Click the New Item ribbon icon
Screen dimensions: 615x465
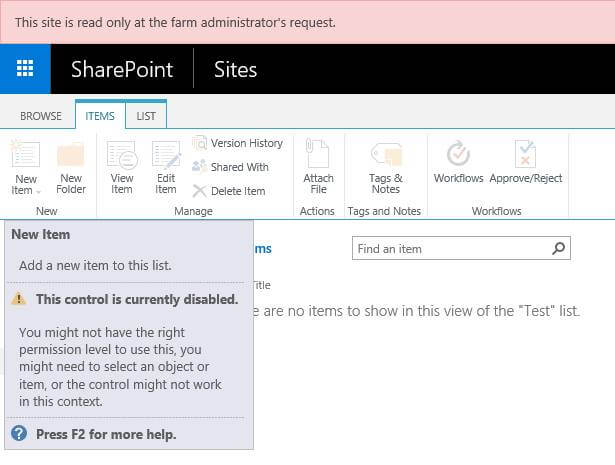tap(25, 157)
